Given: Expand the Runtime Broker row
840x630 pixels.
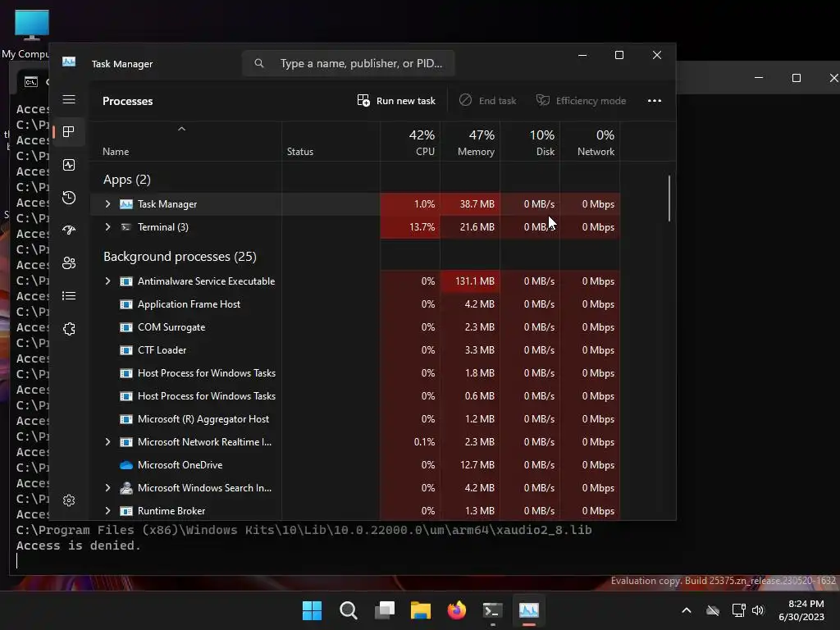Looking at the screenshot, I should pos(107,511).
